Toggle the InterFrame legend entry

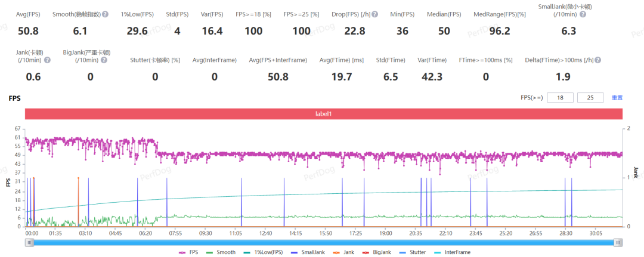tap(452, 252)
